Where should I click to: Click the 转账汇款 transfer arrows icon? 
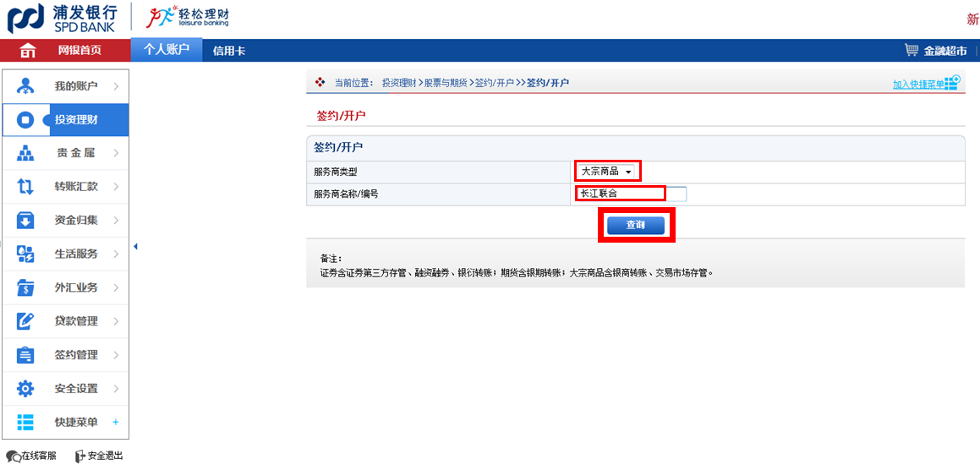(25, 187)
